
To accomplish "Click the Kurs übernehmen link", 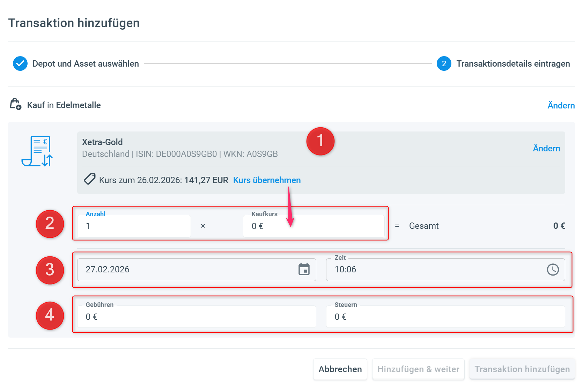I will click(x=267, y=180).
